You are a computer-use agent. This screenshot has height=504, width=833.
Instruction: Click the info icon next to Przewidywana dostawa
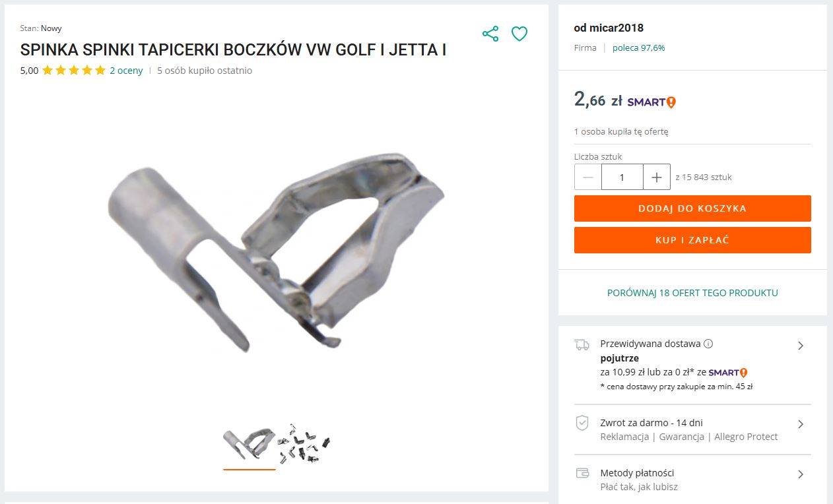click(708, 344)
